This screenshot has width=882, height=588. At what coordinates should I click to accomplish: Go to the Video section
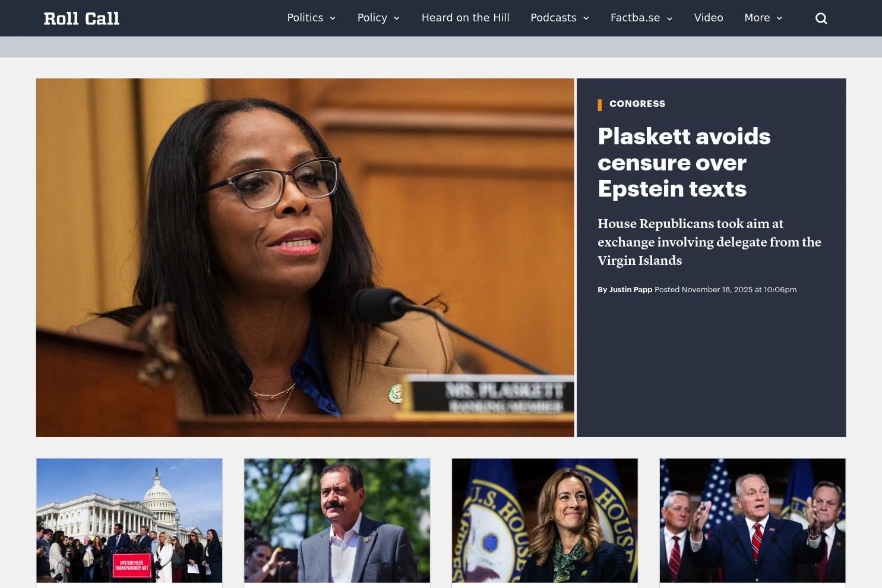tap(709, 18)
